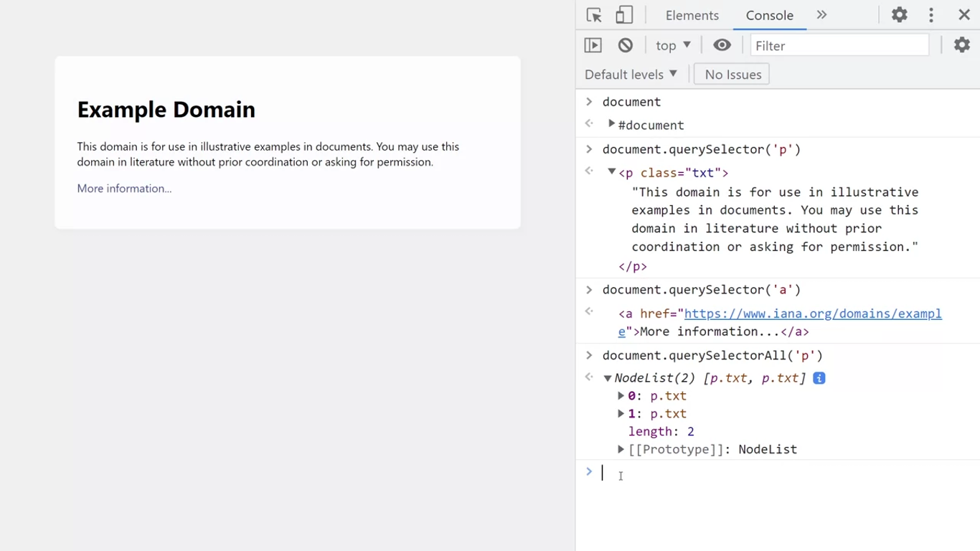
Task: Activate the inspect element picker icon
Action: tap(594, 15)
